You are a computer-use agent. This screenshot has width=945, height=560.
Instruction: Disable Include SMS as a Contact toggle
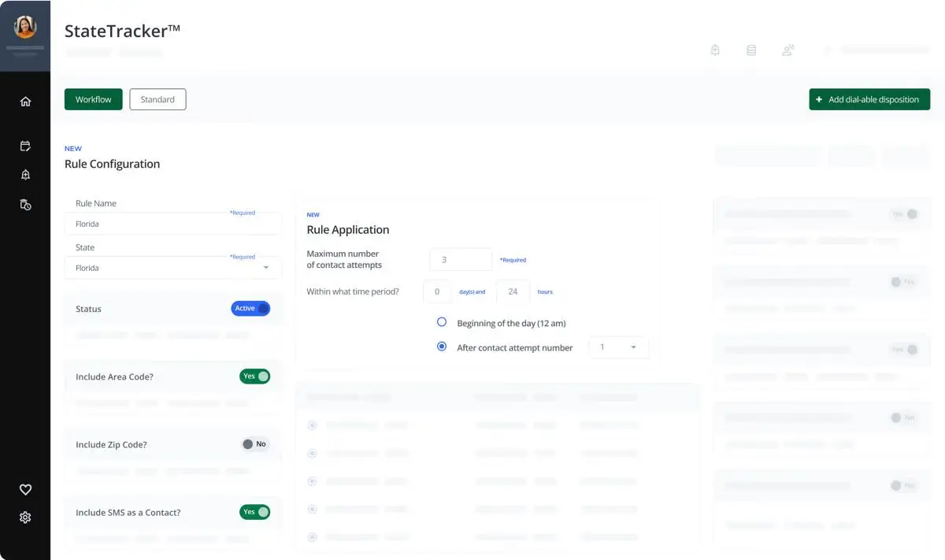tap(254, 512)
